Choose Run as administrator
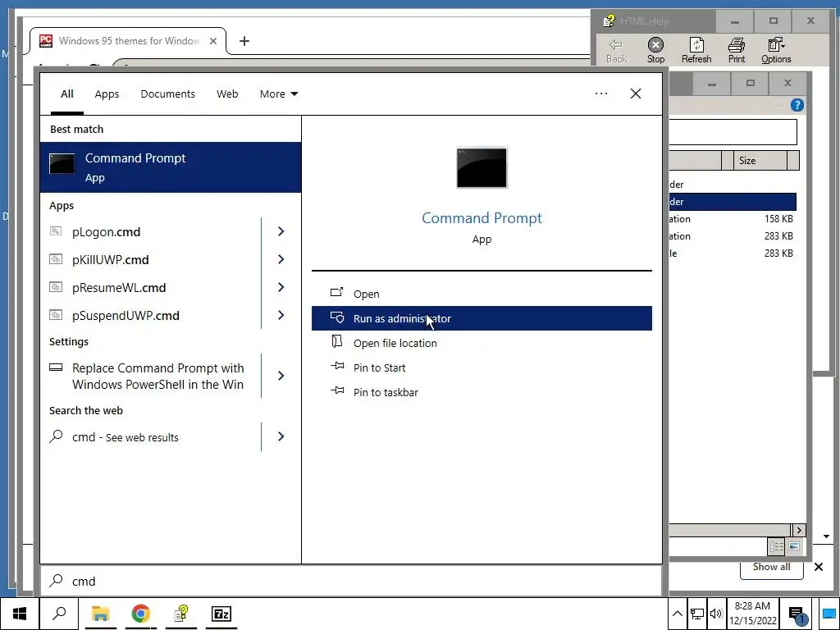The image size is (840, 630). (x=482, y=318)
